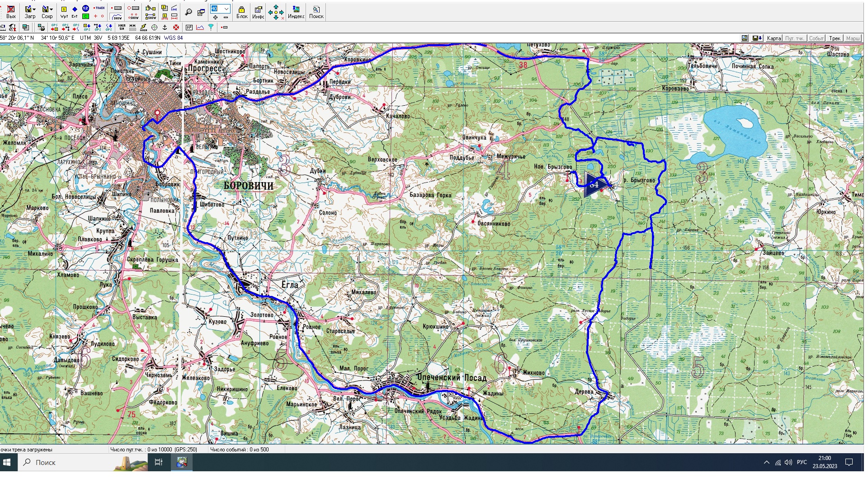
Task: Click the Опеченский Посад label on map
Action: (452, 377)
